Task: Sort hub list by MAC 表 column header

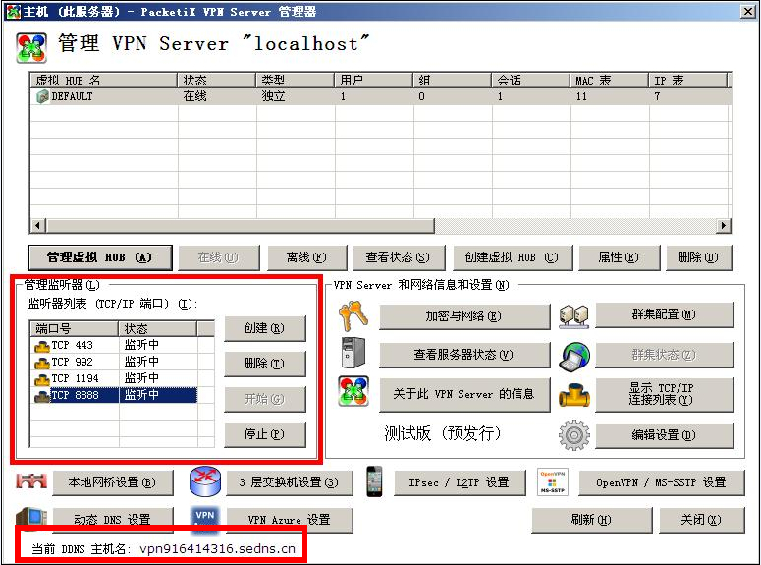Action: (609, 80)
